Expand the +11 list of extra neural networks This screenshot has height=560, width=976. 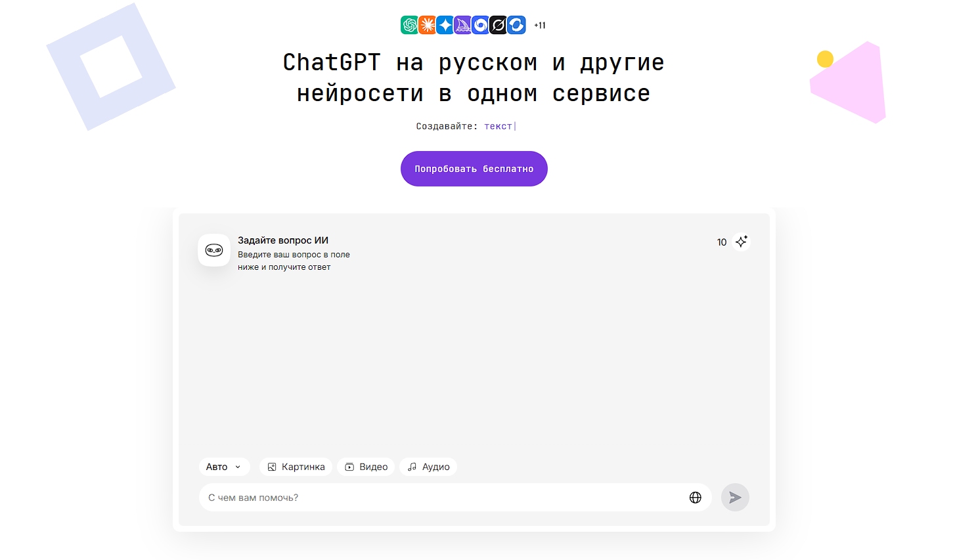[x=539, y=25]
